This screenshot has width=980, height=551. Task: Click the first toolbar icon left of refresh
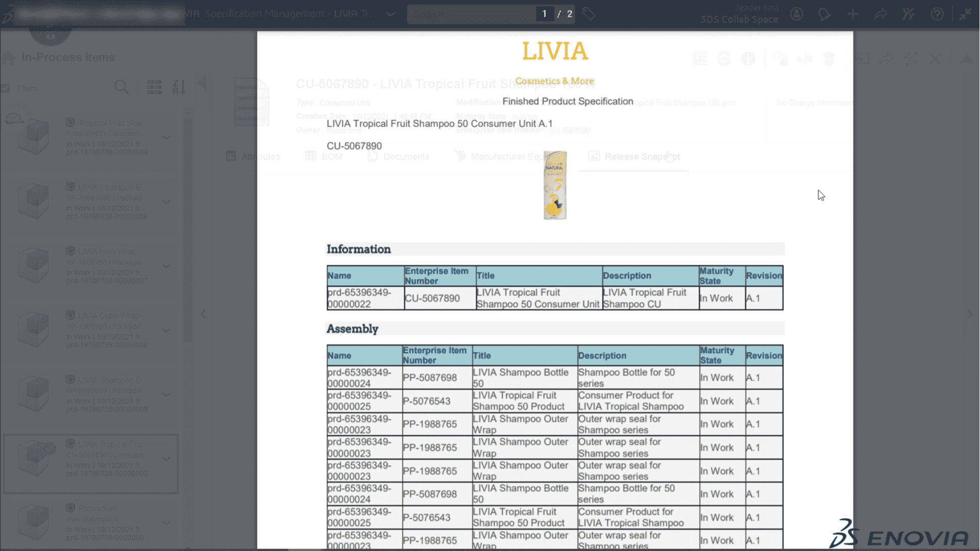click(x=700, y=59)
